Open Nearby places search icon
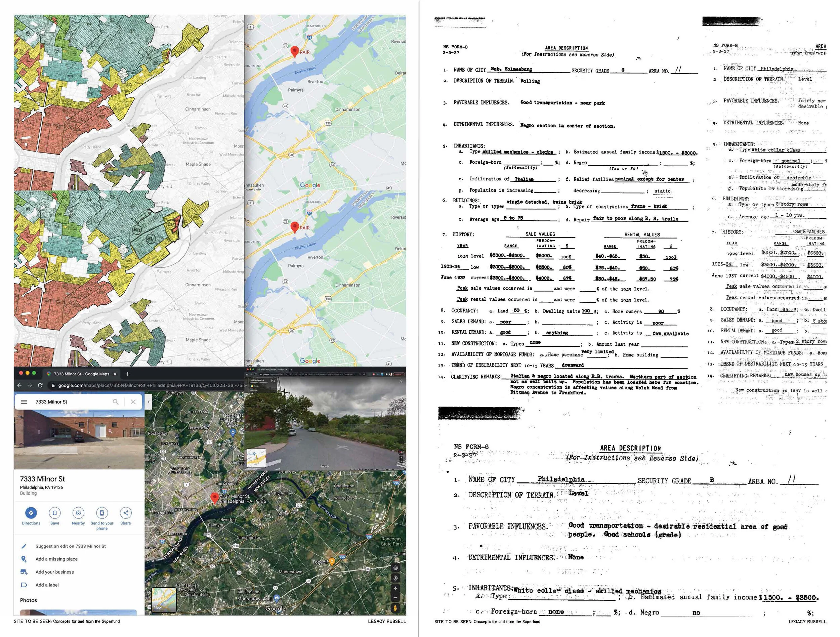This screenshot has height=637, width=840. point(78,513)
